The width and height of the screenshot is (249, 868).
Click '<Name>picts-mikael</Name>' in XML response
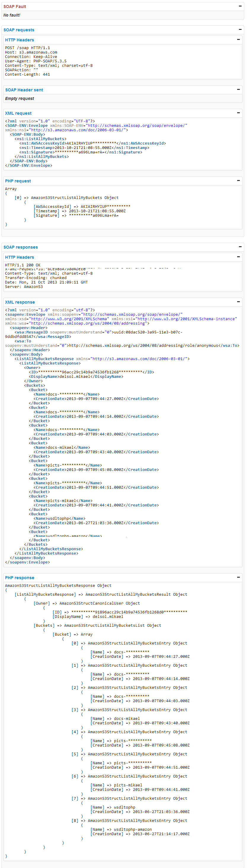63,501
